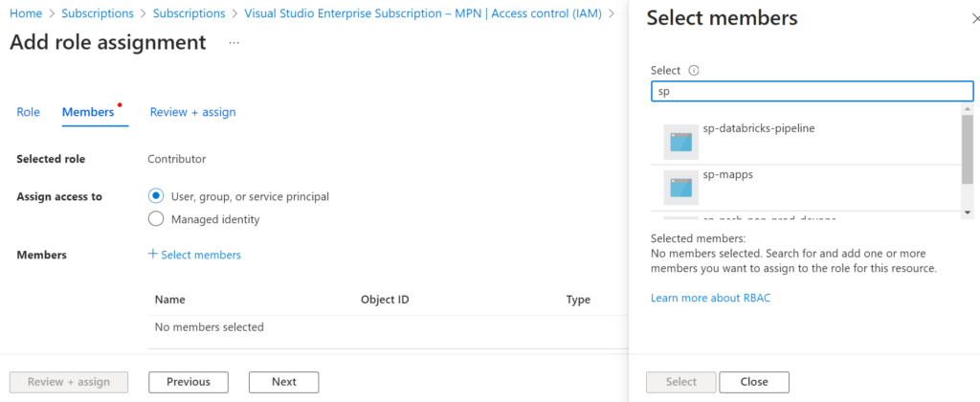Click the sp-databricks-pipeline service principal icon
The image size is (980, 402).
pos(680,142)
